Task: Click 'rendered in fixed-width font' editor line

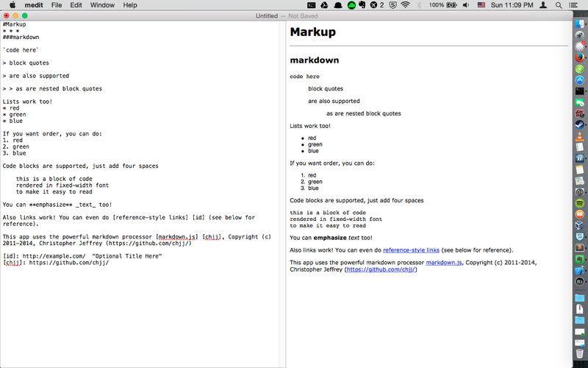Action: click(x=62, y=185)
